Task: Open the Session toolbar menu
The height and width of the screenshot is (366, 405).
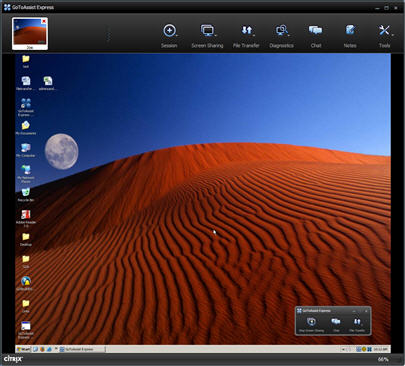Action: tap(169, 36)
